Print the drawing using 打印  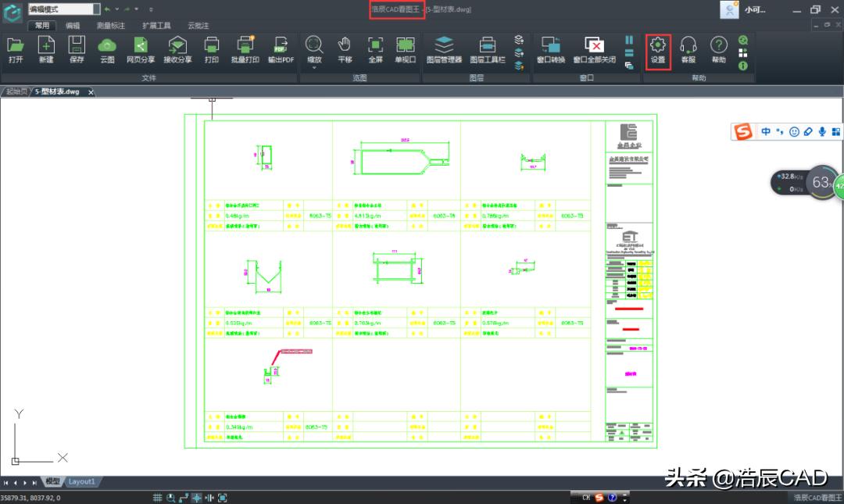pos(212,50)
